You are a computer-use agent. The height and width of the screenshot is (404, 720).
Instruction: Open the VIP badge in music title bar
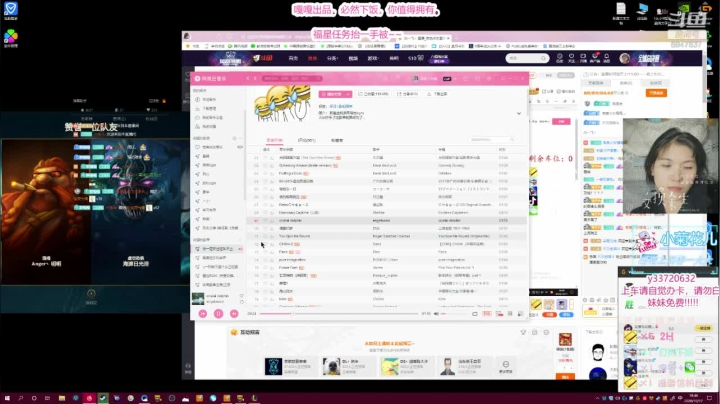(447, 79)
